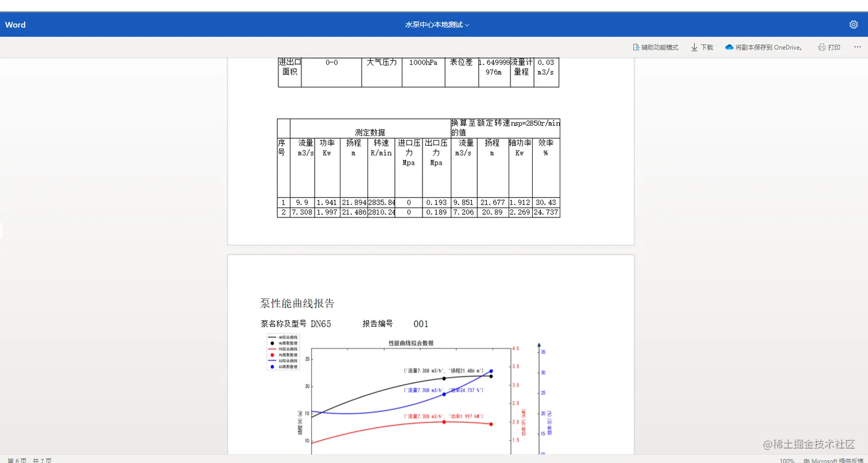Open the settings gear in the header
Screen dimensions: 868x463
tap(854, 25)
